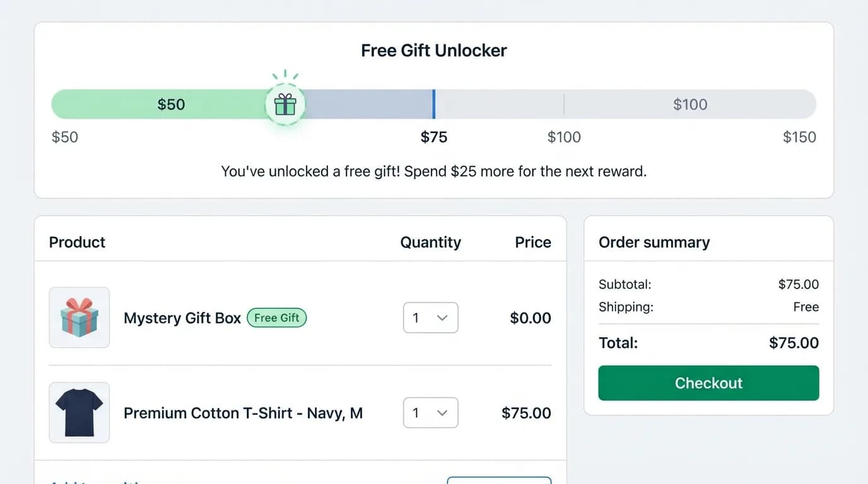
Task: Open the Premium Cotton T-Shirt - Navy, M title
Action: [x=243, y=413]
